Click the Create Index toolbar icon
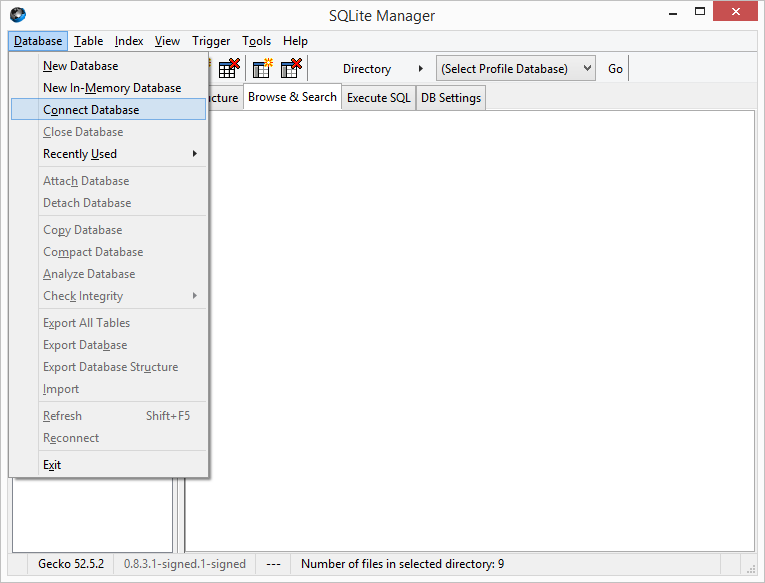The height and width of the screenshot is (583, 765). point(262,69)
